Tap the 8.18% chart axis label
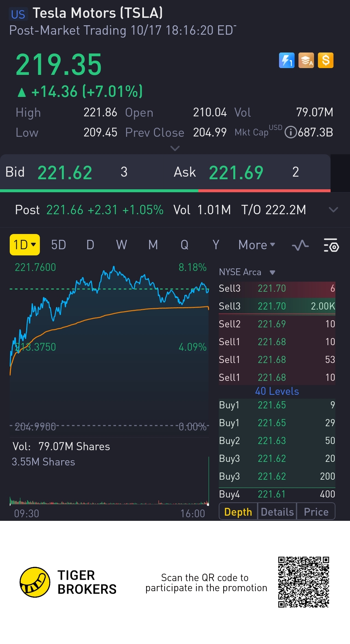Screen dimensions: 350x644 click(x=192, y=267)
